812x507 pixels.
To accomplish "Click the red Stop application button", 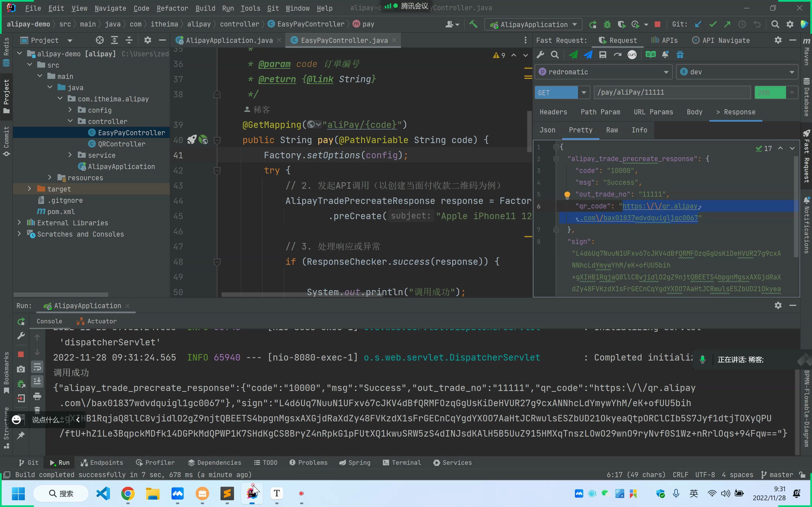I will 657,25.
